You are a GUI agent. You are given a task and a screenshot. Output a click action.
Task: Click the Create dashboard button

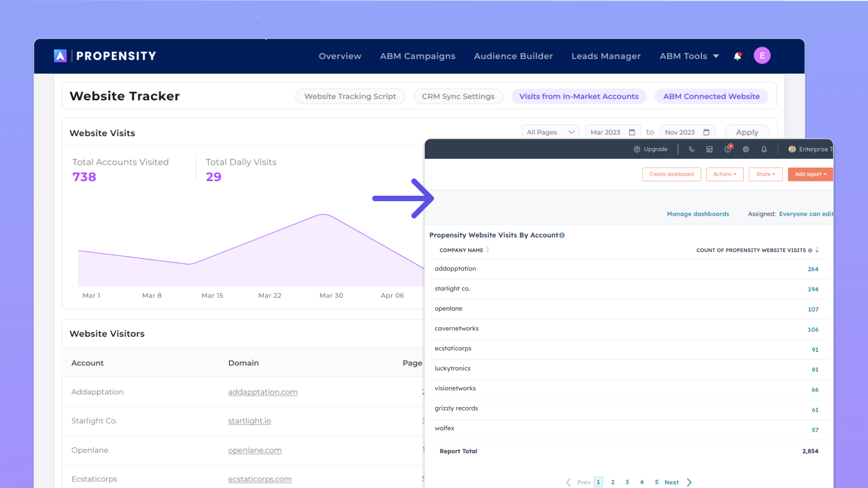click(x=672, y=174)
